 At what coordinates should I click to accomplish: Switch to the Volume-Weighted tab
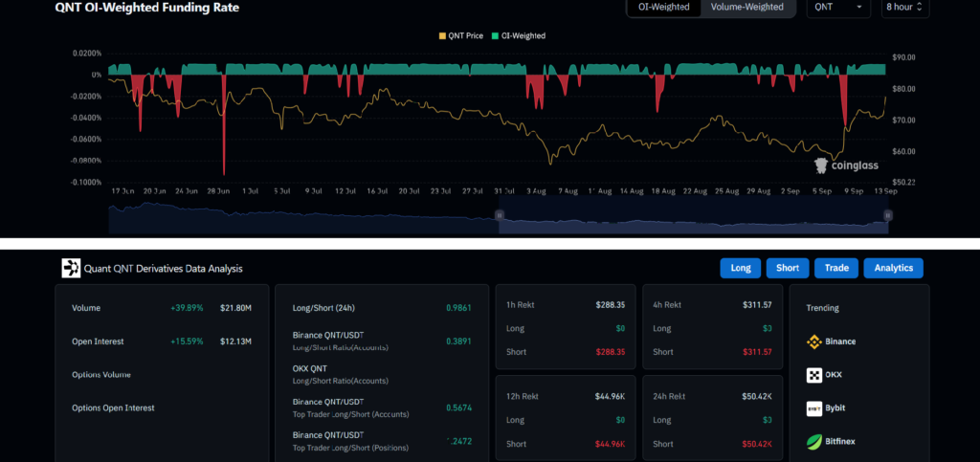(746, 7)
